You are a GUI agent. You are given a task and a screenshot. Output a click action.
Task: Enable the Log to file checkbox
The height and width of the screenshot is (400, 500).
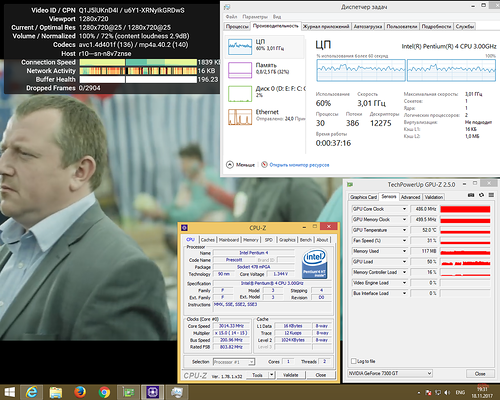pyautogui.click(x=354, y=361)
